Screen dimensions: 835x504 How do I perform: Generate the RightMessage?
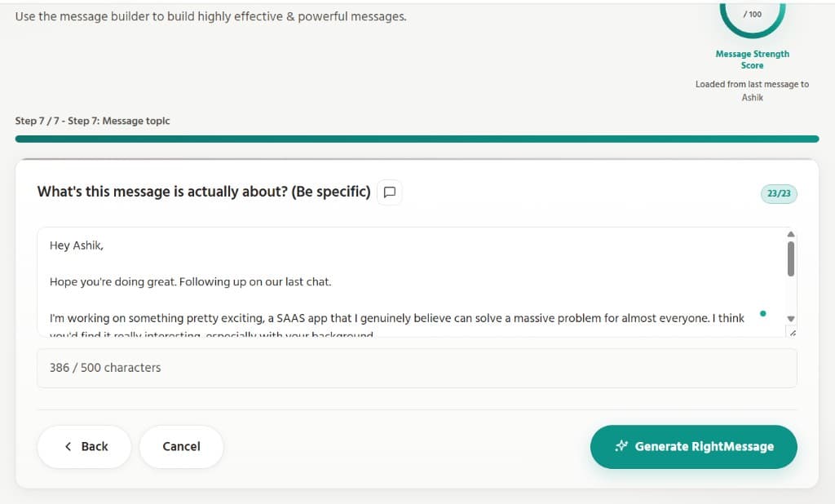pyautogui.click(x=693, y=446)
